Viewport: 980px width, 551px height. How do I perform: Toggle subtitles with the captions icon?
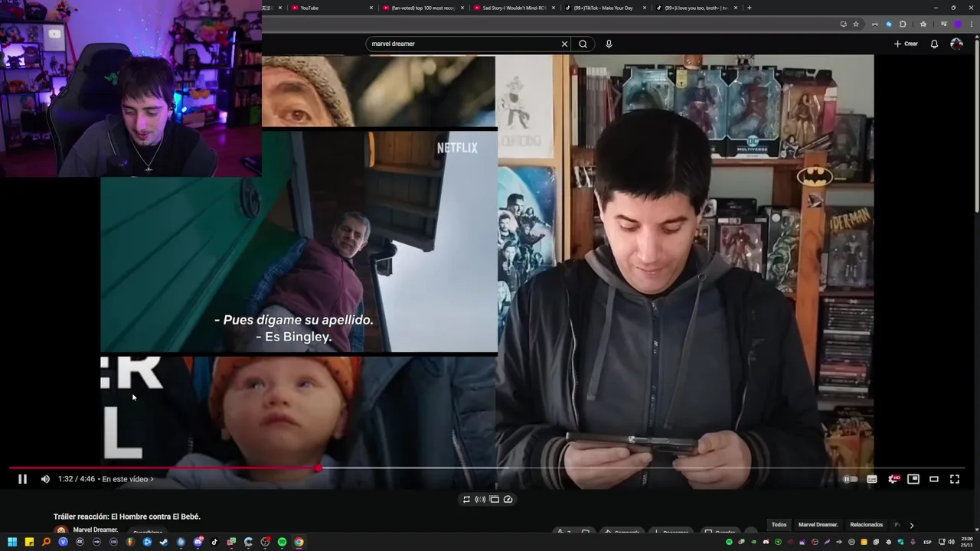click(x=872, y=479)
